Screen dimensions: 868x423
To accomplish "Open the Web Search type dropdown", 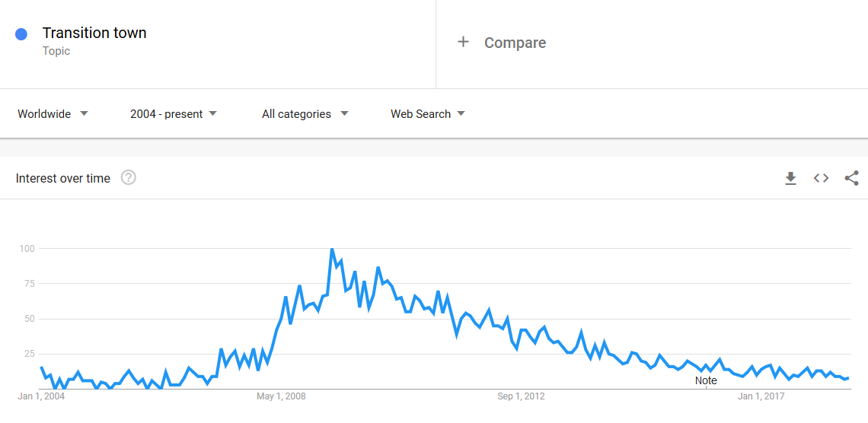I will pos(427,114).
